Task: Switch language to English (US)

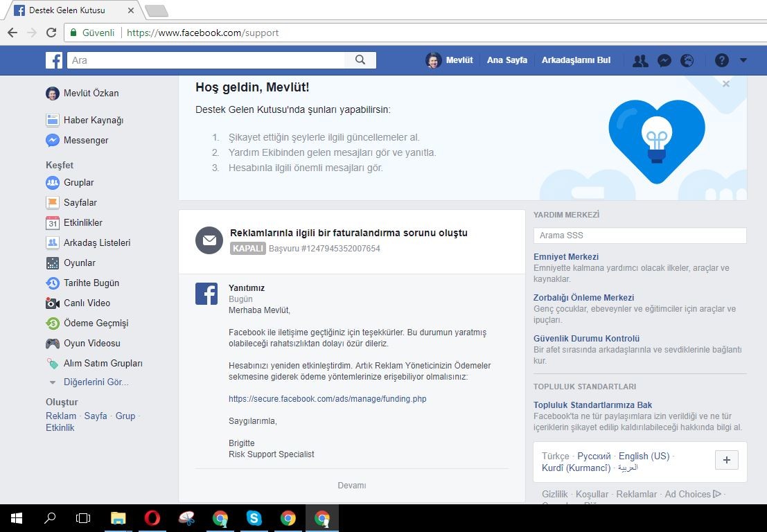Action: (x=644, y=456)
